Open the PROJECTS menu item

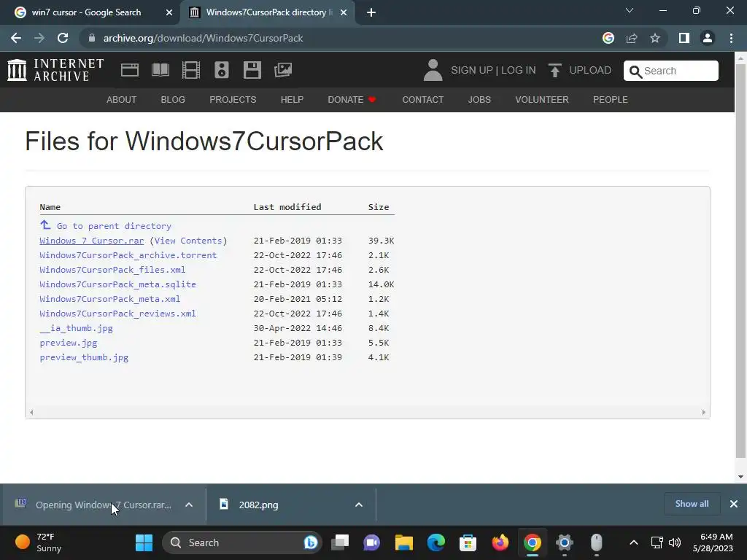[x=233, y=99]
